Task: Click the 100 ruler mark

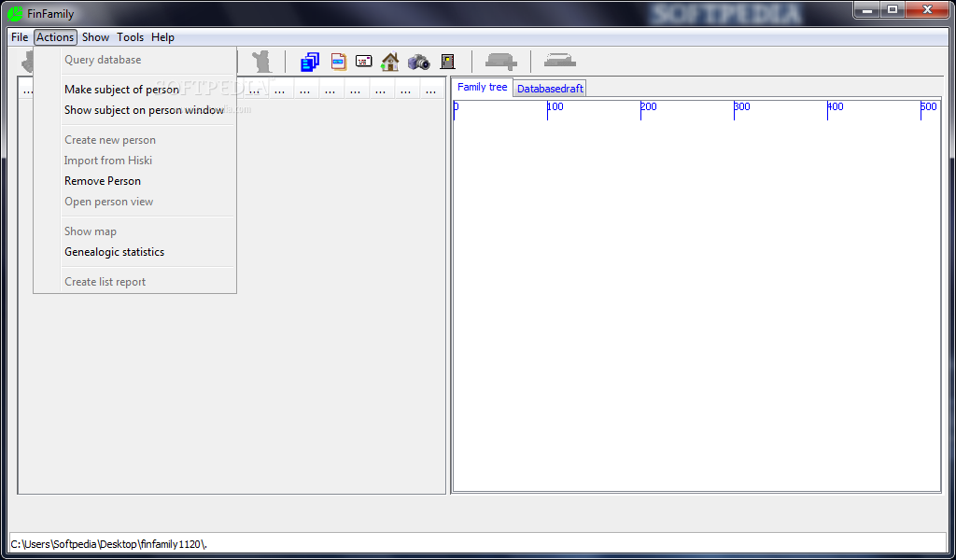Action: click(x=555, y=106)
